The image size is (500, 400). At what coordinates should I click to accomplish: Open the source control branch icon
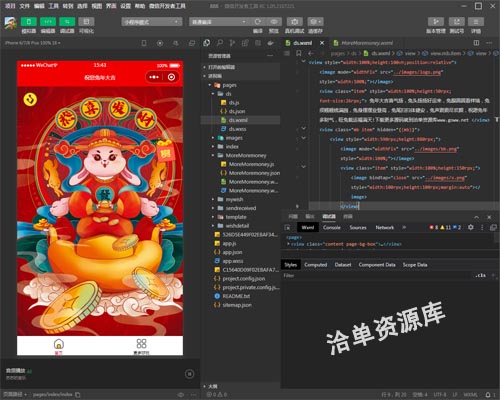(232, 43)
